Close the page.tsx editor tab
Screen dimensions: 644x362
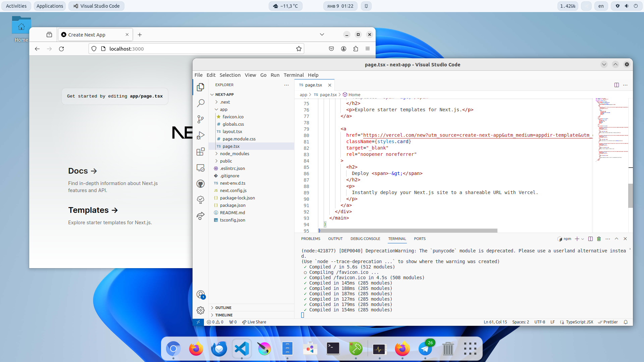coord(330,85)
